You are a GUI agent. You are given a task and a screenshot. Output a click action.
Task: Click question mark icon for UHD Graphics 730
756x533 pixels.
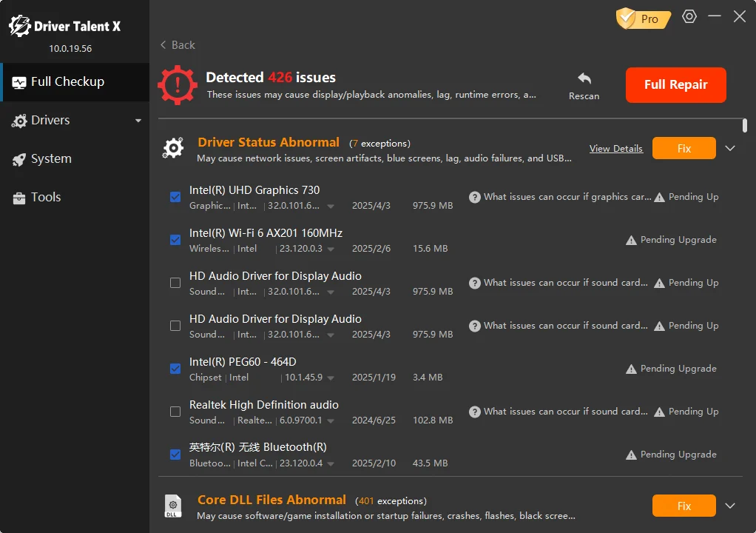click(474, 197)
